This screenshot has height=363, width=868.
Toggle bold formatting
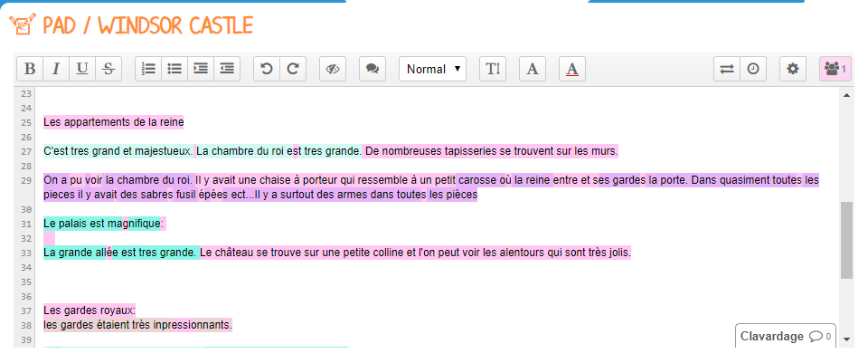pos(30,69)
